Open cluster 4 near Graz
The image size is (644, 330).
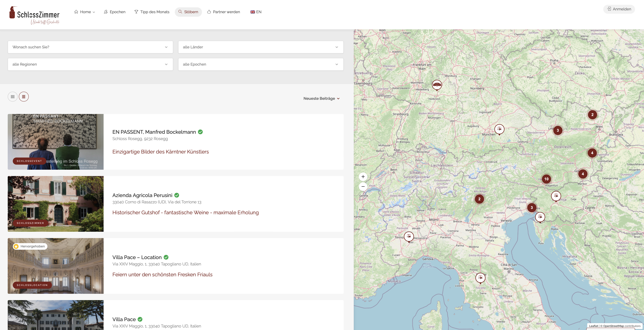[x=583, y=174]
